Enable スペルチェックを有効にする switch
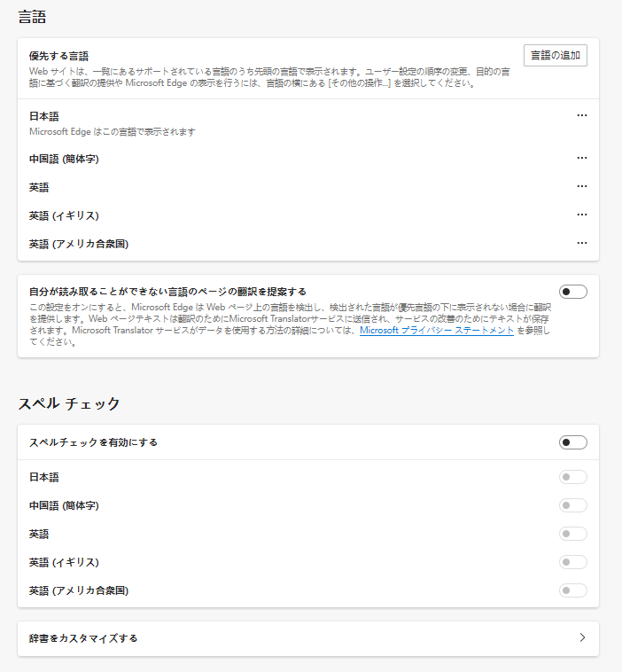Screen dimensions: 622x672 pos(572,442)
